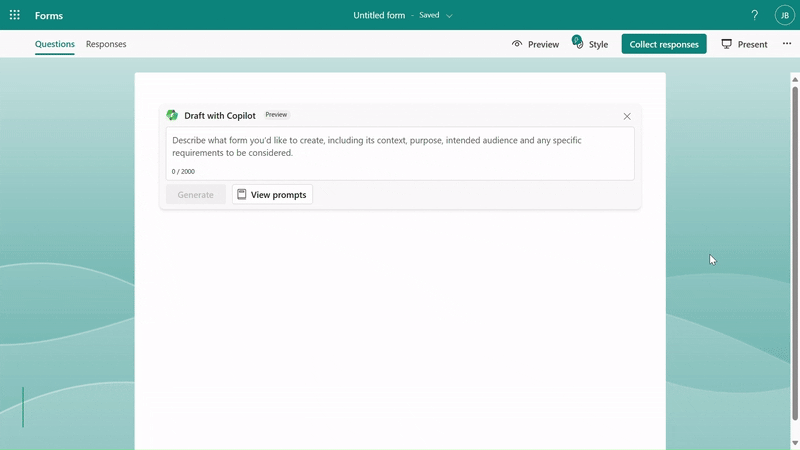Click the Untitled form title
This screenshot has height=450, width=800.
[379, 15]
